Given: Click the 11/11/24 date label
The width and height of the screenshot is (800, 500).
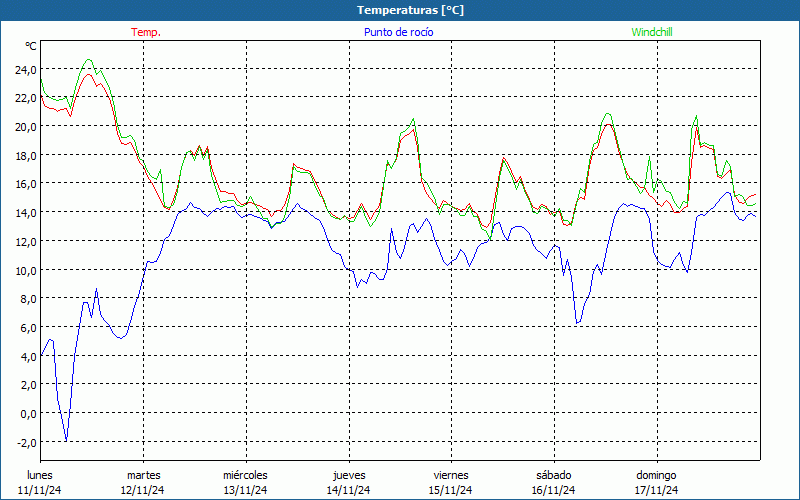Looking at the screenshot, I should pyautogui.click(x=40, y=490).
